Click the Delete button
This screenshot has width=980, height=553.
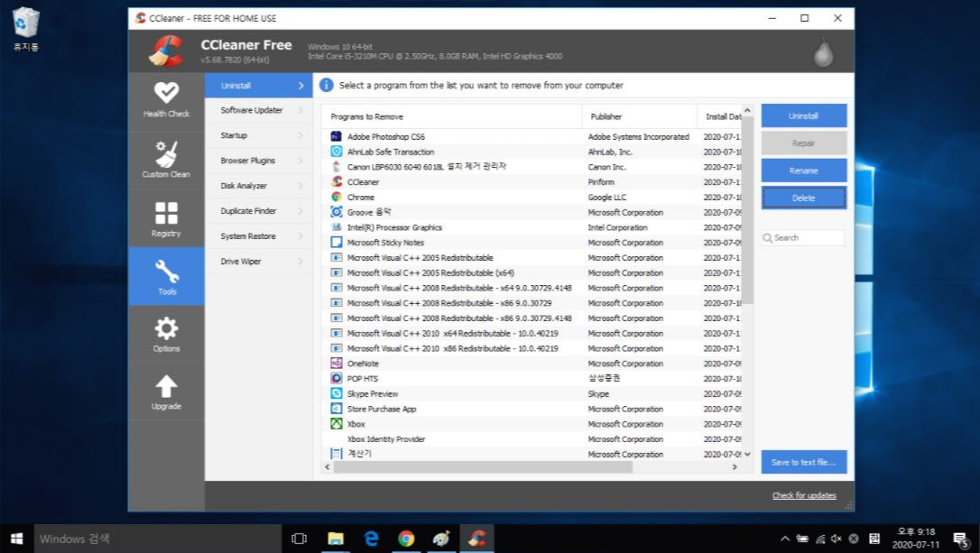click(x=804, y=198)
